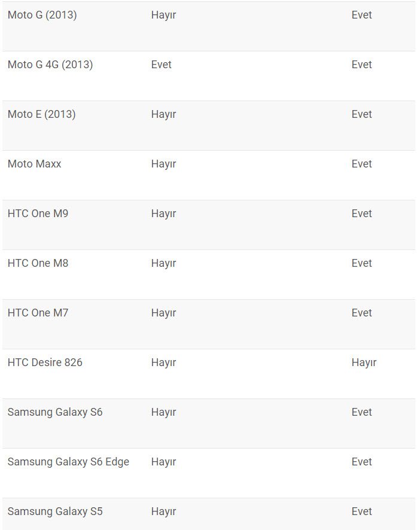Click last-column 'Hayır' in HTC Desire 826 row
Screen dimensions: 420x530
[364, 363]
